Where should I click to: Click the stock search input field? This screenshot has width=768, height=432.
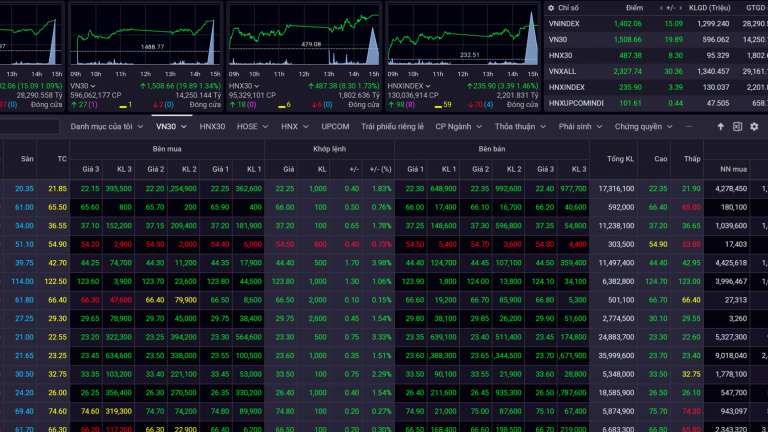(x=29, y=126)
